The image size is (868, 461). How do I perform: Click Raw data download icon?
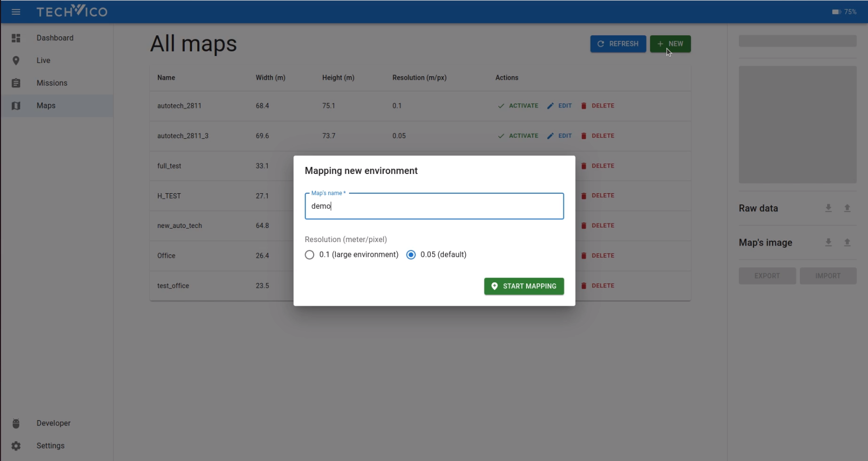point(828,208)
